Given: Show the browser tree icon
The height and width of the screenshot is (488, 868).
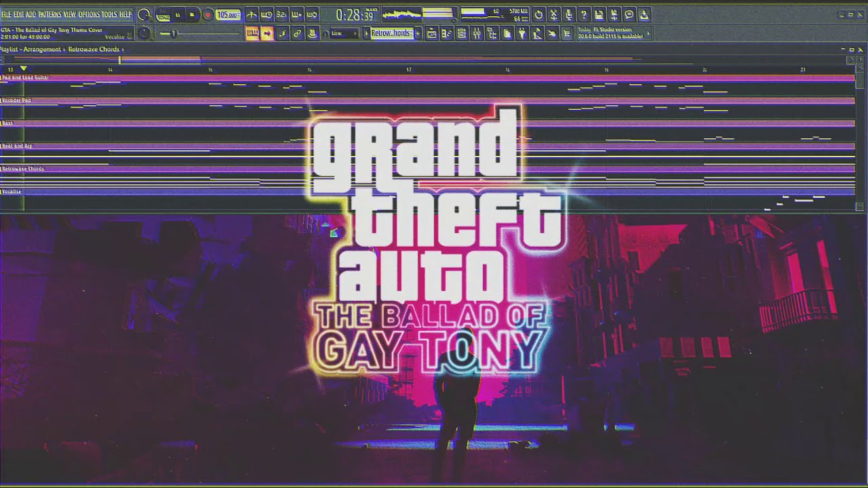Looking at the screenshot, I should coord(492,33).
